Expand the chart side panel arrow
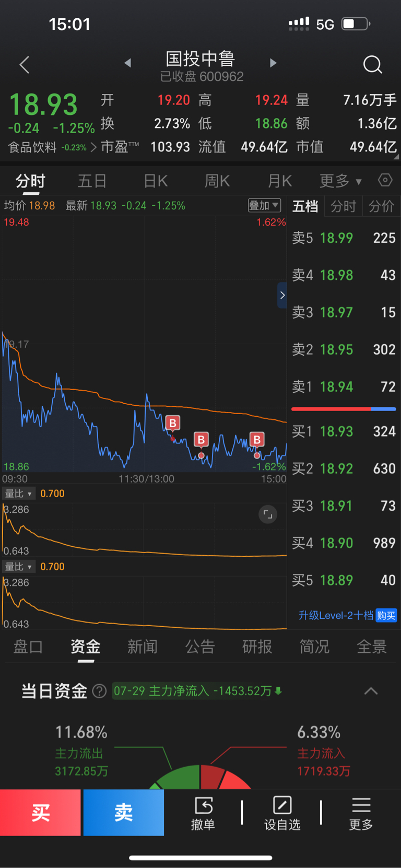401x868 pixels. tap(282, 295)
